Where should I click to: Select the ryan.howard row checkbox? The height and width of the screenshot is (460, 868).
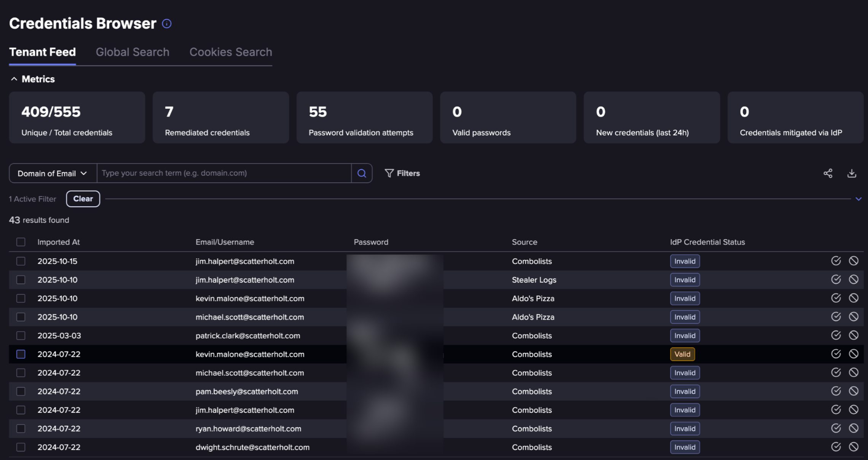[x=21, y=429]
